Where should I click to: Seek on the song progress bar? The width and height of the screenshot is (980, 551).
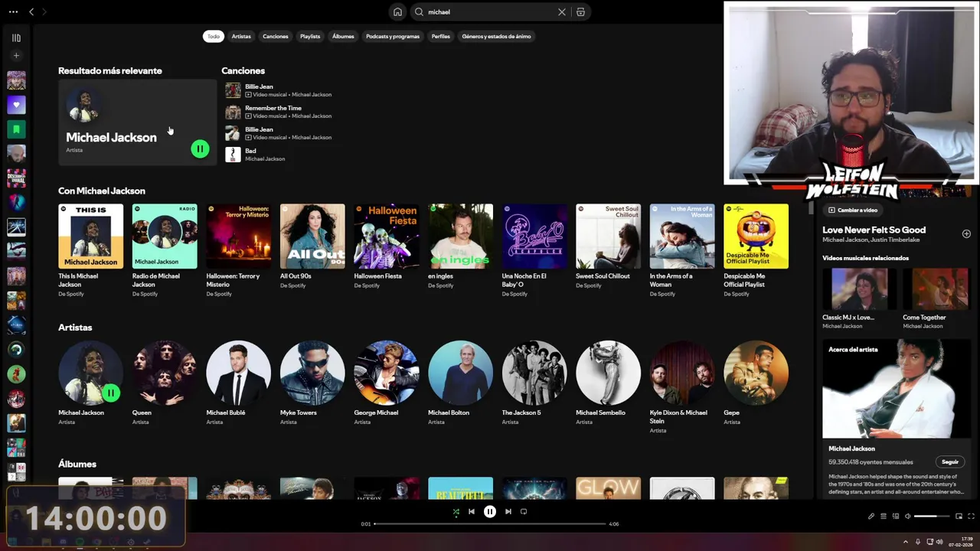click(x=490, y=524)
